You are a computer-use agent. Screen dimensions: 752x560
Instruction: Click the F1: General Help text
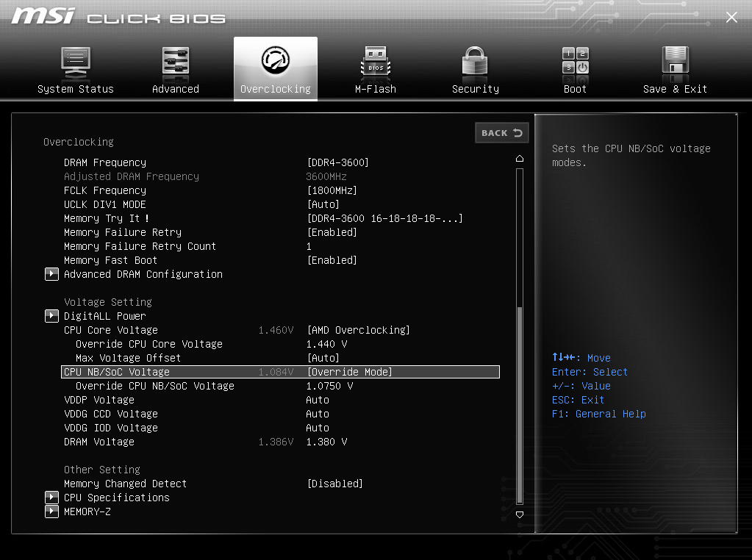[598, 414]
